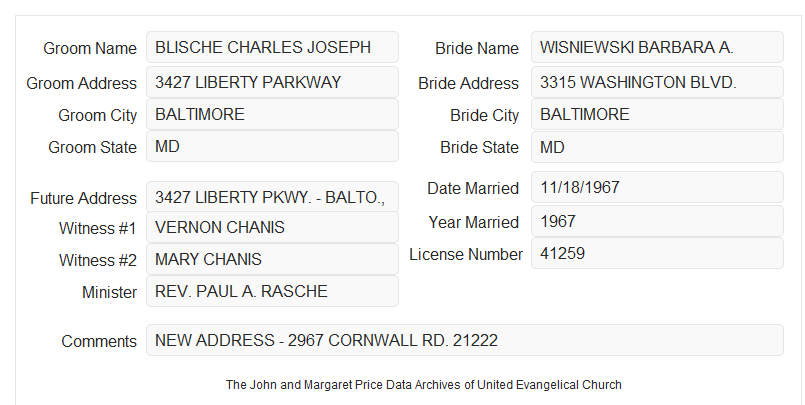Focus the Groom City field showing BALTIMORE
805x405 pixels.
click(x=272, y=114)
